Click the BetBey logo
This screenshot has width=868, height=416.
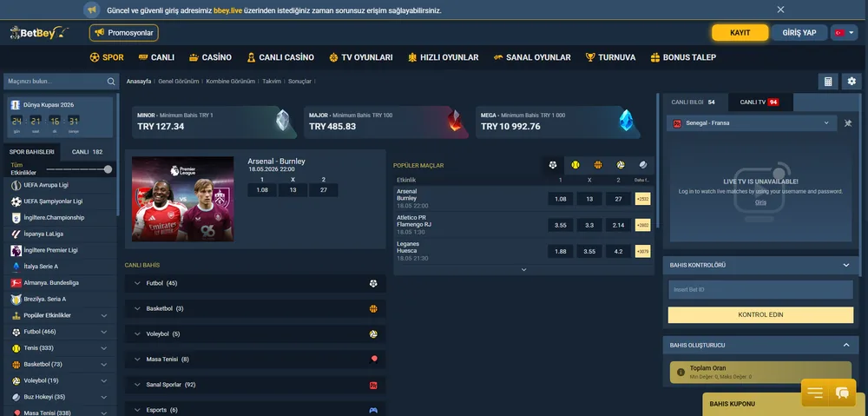click(x=39, y=33)
